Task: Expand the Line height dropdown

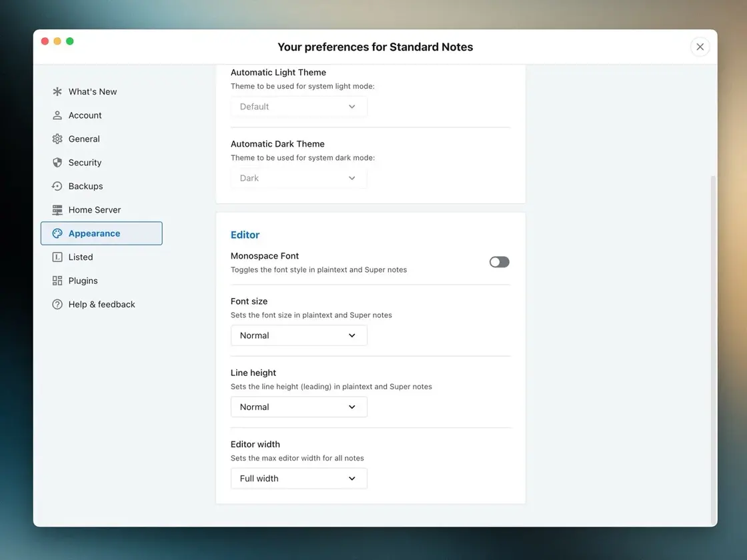Action: pyautogui.click(x=299, y=407)
